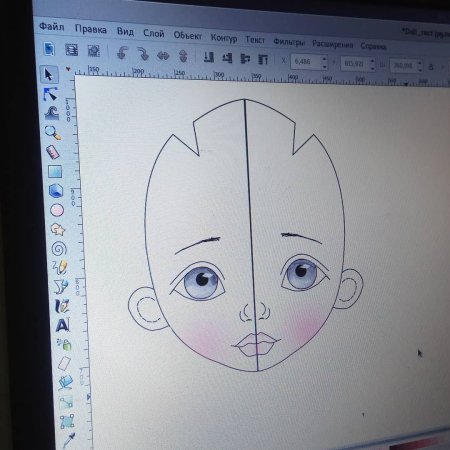Flip selection horizontally toolbar icon
This screenshot has height=450, width=450.
(x=163, y=55)
